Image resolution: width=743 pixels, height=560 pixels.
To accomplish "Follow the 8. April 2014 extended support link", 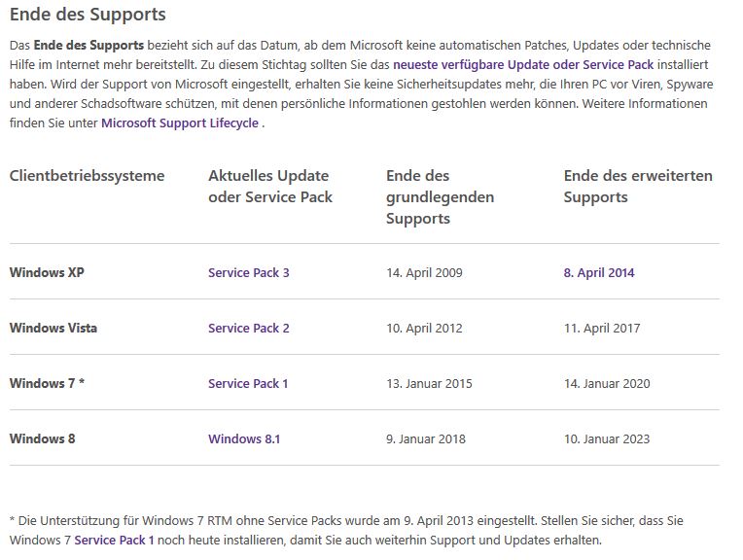I will (599, 273).
